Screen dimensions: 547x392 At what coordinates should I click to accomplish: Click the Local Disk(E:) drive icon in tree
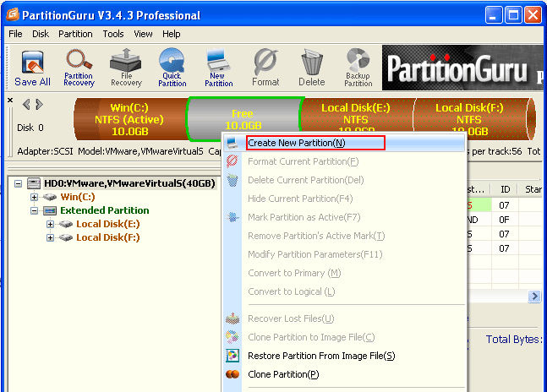pyautogui.click(x=66, y=224)
